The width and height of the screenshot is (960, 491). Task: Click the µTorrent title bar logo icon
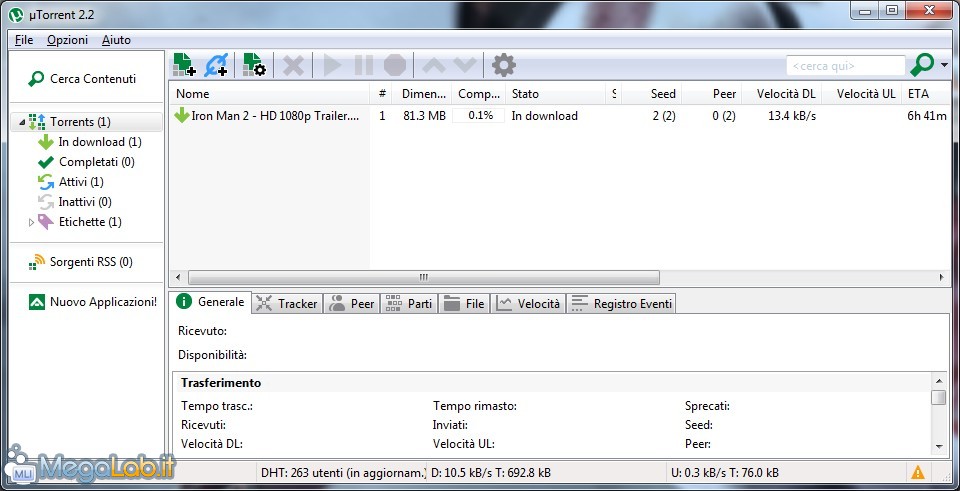coord(18,13)
